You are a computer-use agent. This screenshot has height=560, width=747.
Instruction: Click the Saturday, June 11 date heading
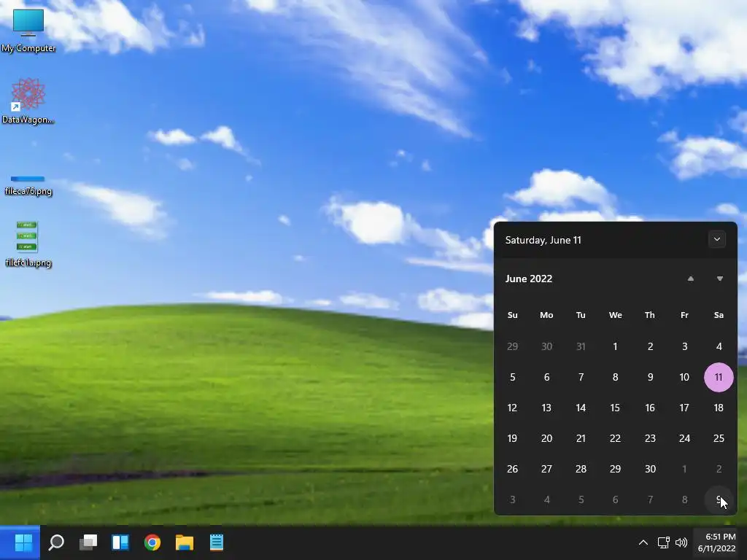point(543,240)
